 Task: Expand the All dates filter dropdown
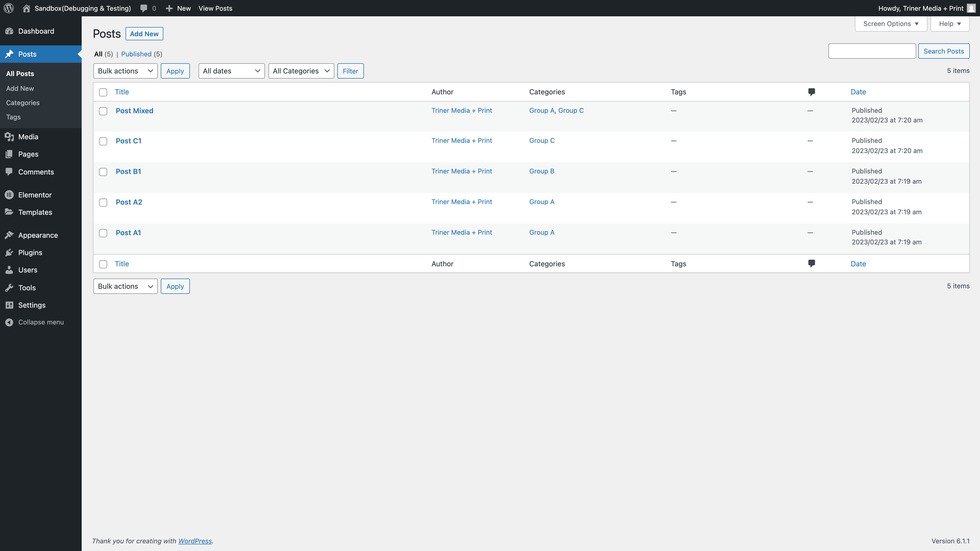[231, 71]
